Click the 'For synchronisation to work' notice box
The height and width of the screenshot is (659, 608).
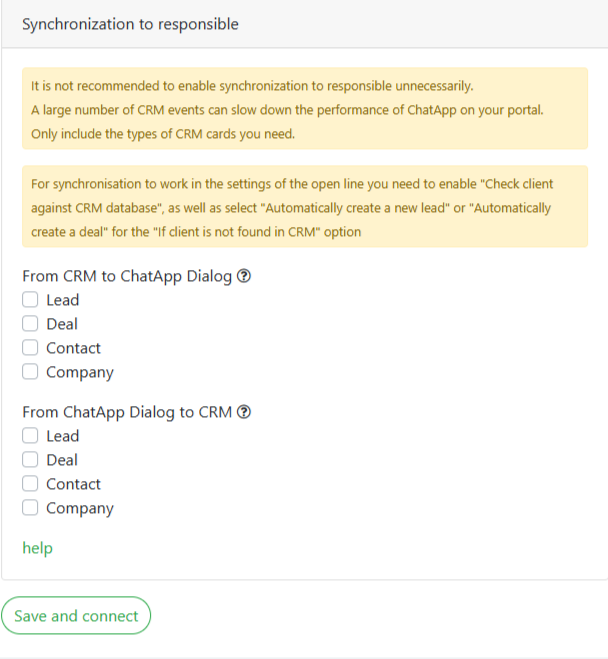click(304, 208)
